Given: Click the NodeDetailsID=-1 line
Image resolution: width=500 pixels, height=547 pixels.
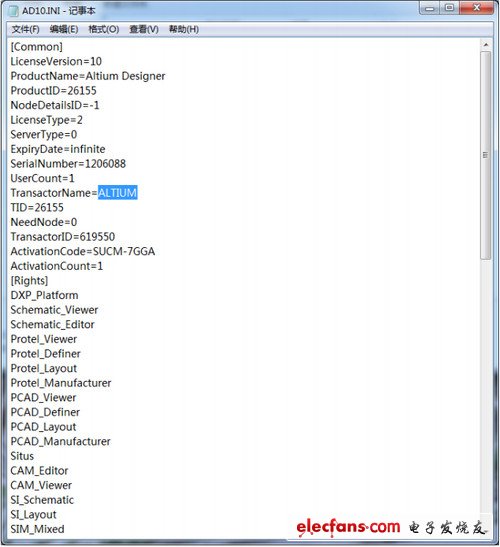Looking at the screenshot, I should pos(55,106).
